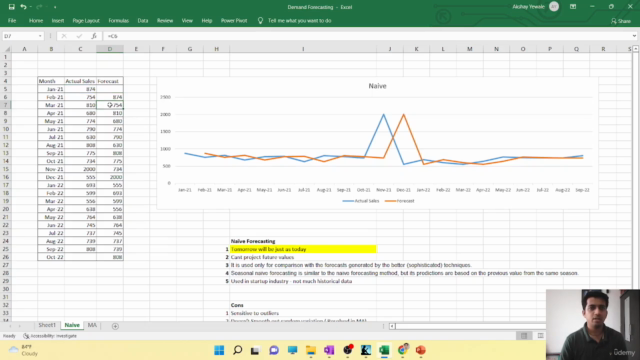Click the New Sheet plus icon

(115, 326)
